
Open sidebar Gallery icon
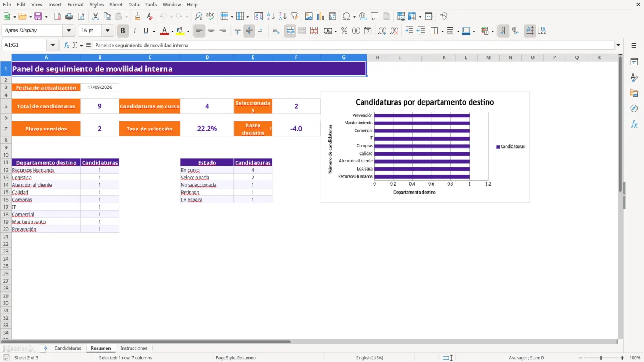[x=634, y=93]
